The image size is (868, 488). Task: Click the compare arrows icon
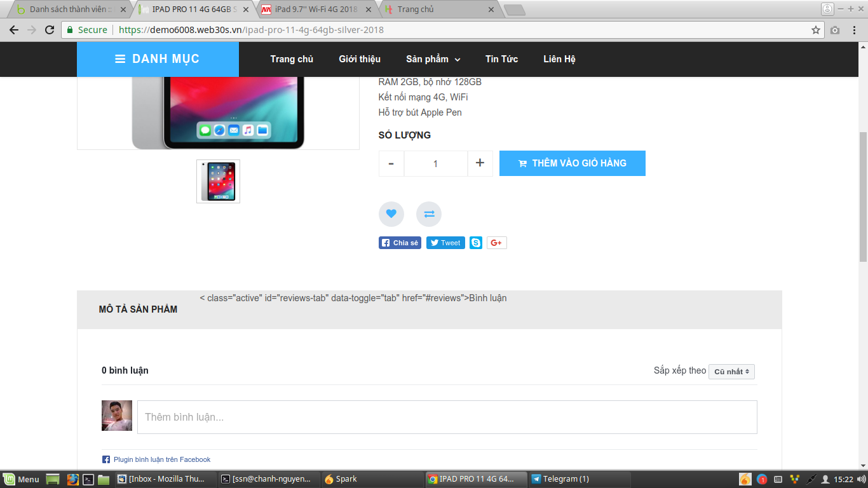429,214
